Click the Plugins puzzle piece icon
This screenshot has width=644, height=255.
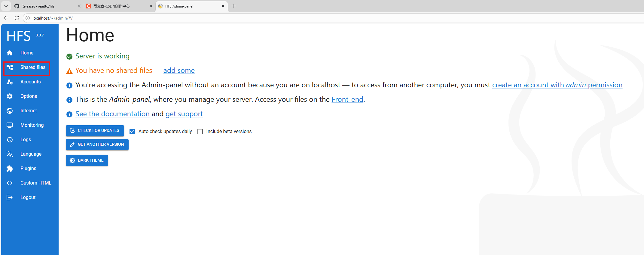(10, 169)
